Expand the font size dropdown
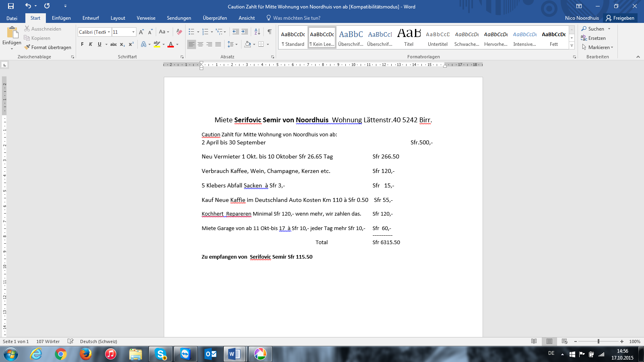Image resolution: width=644 pixels, height=362 pixels. [x=133, y=32]
